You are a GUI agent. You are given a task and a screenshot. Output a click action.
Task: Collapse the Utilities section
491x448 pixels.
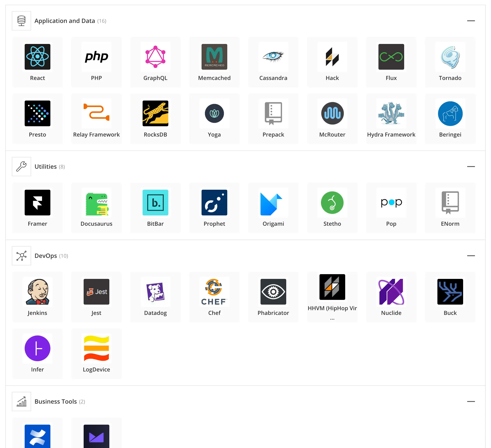(x=471, y=167)
